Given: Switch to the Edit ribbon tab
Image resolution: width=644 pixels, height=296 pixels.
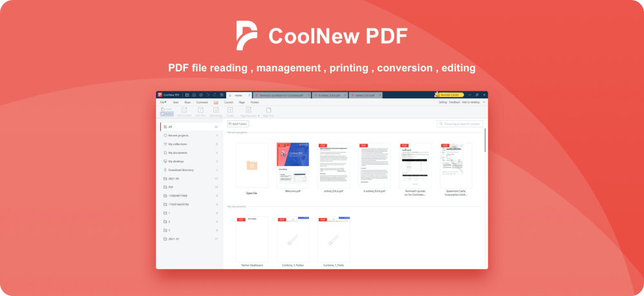Looking at the screenshot, I should 216,102.
